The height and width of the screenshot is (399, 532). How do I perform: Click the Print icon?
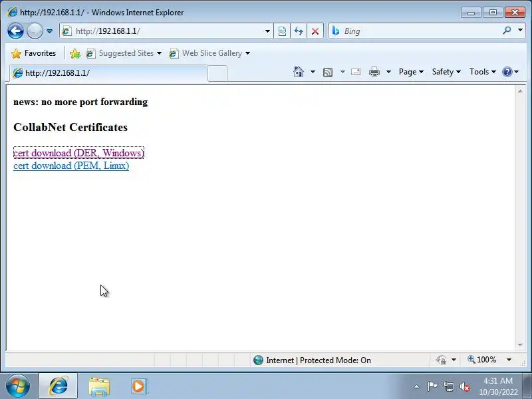click(x=374, y=72)
